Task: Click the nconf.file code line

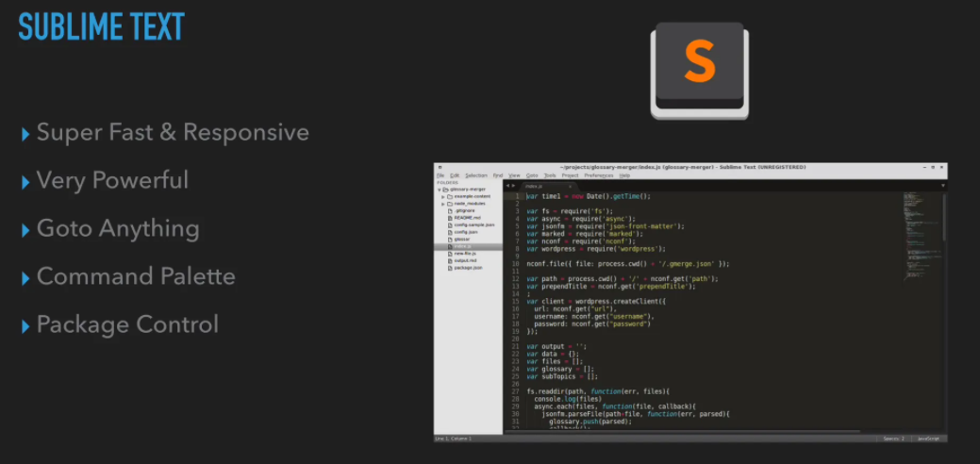Action: (x=627, y=264)
